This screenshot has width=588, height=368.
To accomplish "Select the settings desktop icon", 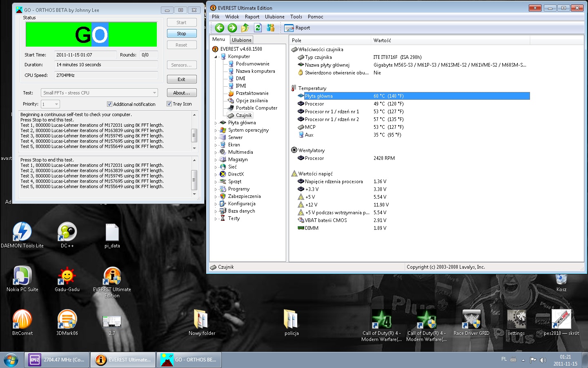I will [x=516, y=323].
